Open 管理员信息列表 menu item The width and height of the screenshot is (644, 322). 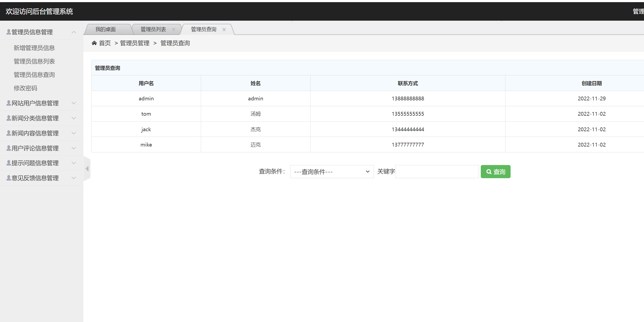point(34,61)
